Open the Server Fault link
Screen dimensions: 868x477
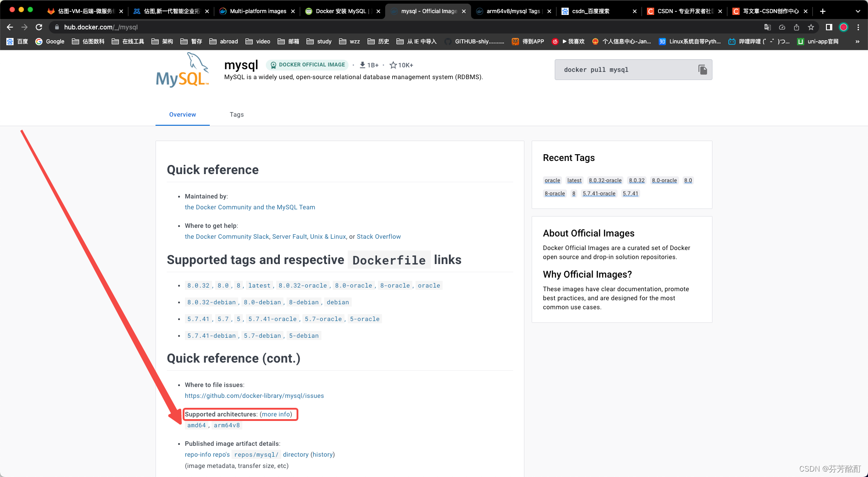coord(290,236)
